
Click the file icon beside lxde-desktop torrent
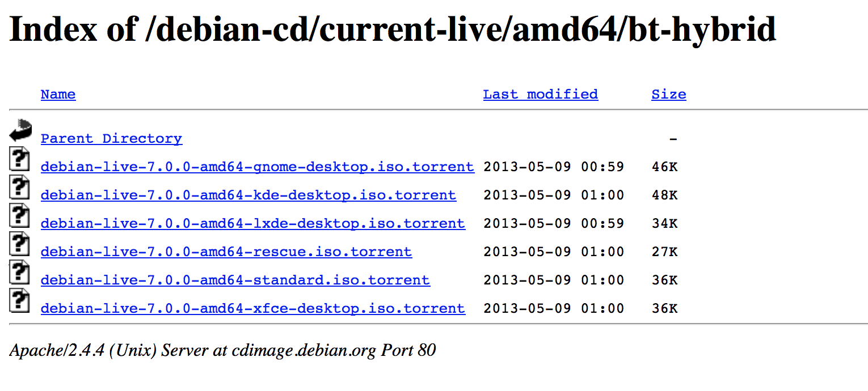19,215
